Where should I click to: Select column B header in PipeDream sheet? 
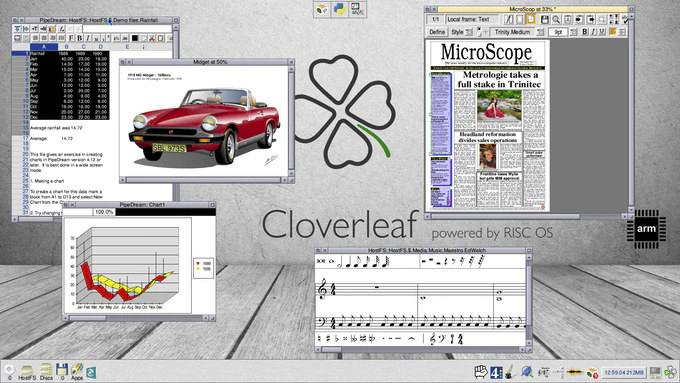[66, 46]
